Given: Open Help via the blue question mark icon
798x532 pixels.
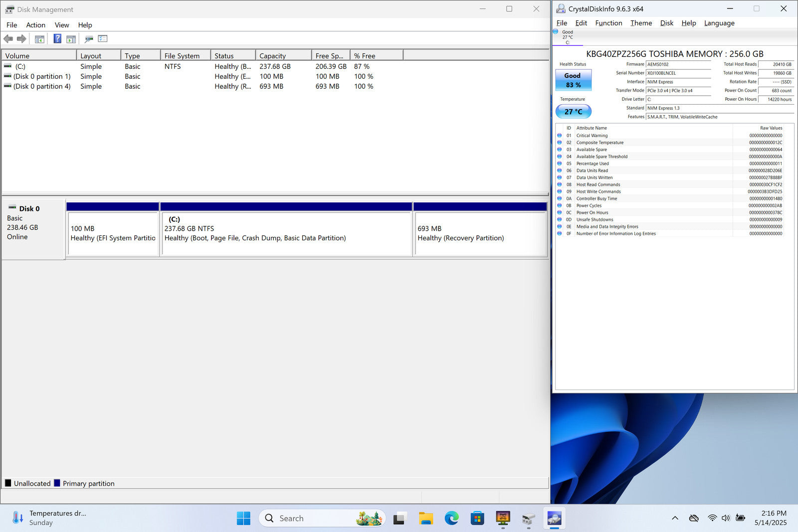Looking at the screenshot, I should click(57, 39).
